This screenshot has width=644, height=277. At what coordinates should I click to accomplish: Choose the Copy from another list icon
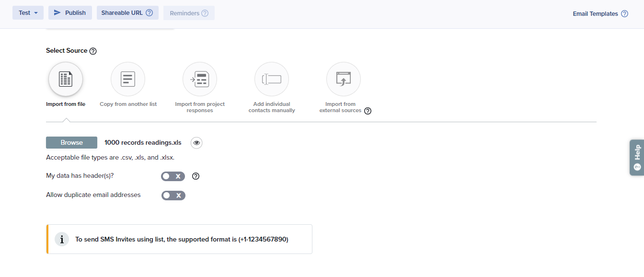click(x=128, y=79)
